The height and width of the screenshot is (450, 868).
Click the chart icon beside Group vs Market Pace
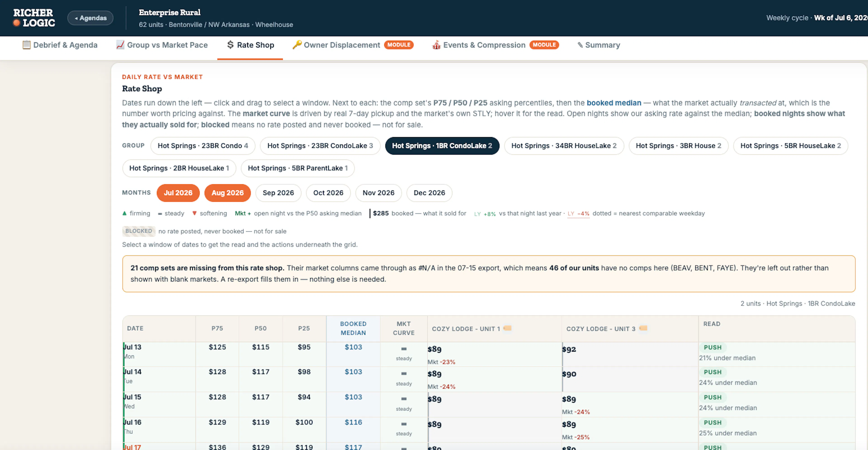120,45
